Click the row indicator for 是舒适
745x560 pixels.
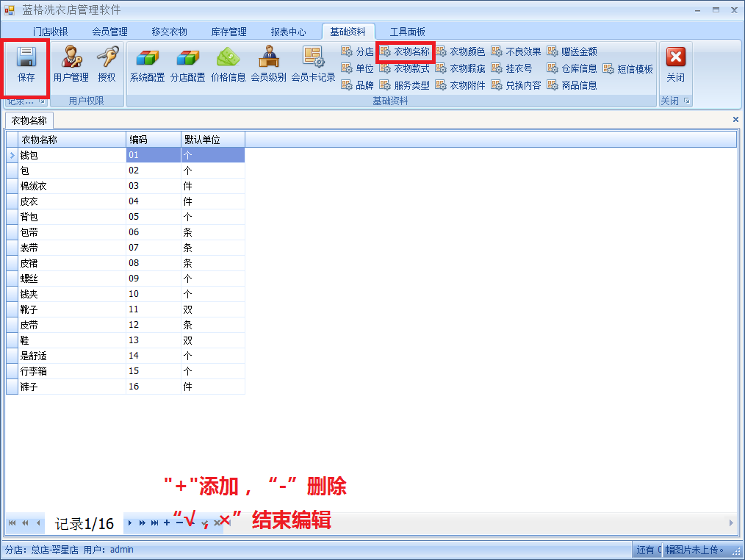coord(12,356)
